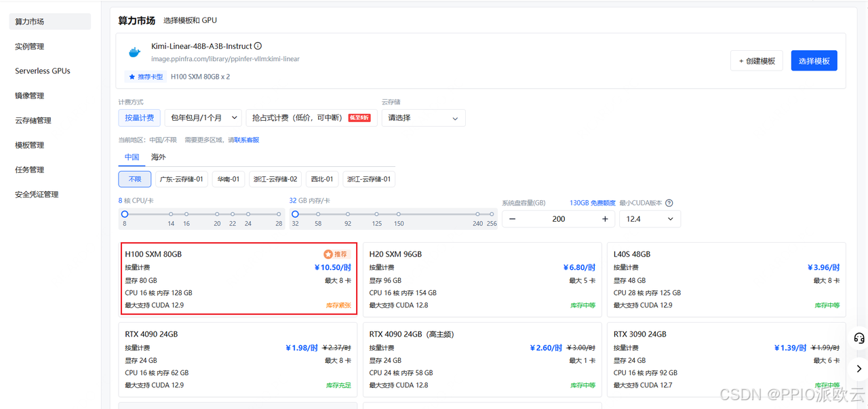Click the 低至5折 discount badge
Screen dimensions: 868x409
pyautogui.click(x=359, y=117)
